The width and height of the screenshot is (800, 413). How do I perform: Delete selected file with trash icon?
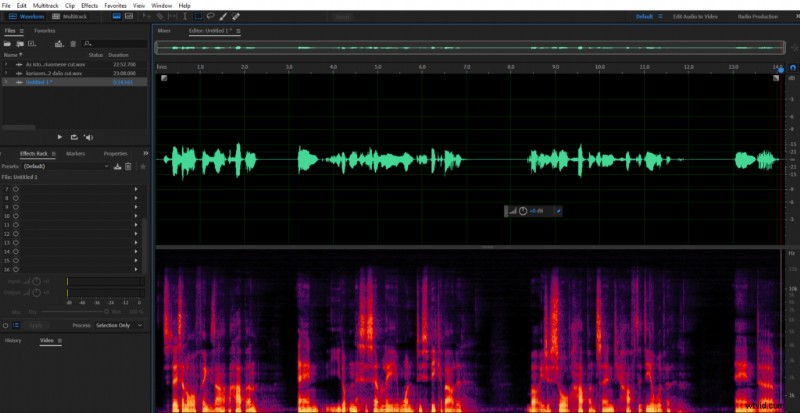[73, 44]
